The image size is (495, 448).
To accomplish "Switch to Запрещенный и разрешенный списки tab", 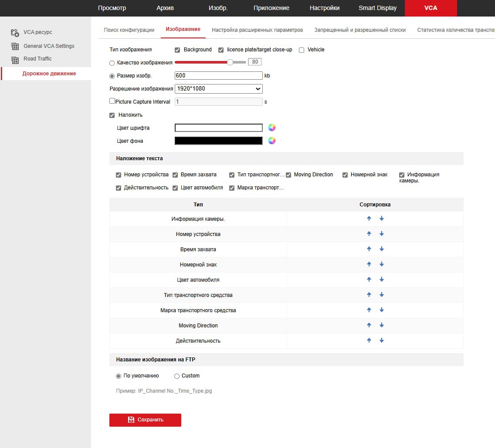I will (360, 30).
